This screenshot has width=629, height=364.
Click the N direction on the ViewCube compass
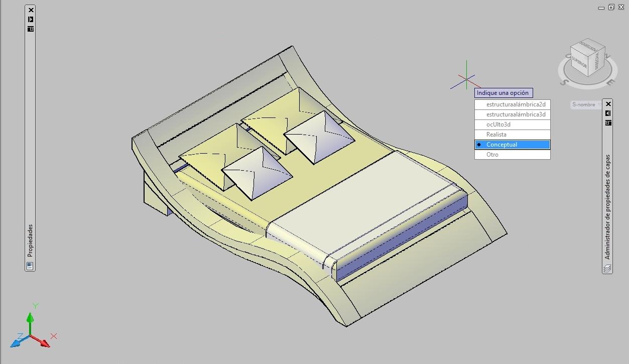tap(607, 55)
